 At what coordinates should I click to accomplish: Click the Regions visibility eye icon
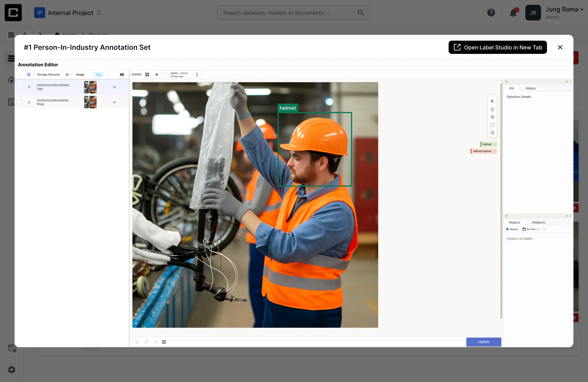544,229
